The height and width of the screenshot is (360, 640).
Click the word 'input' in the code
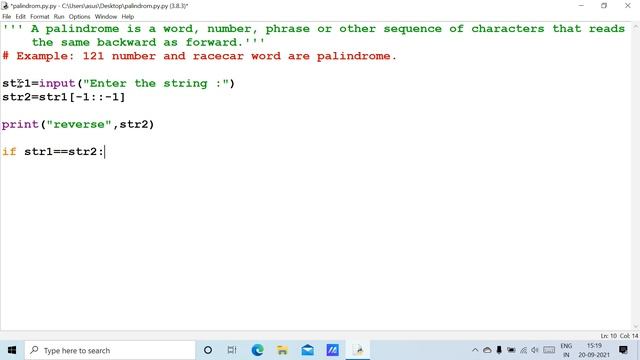point(57,84)
